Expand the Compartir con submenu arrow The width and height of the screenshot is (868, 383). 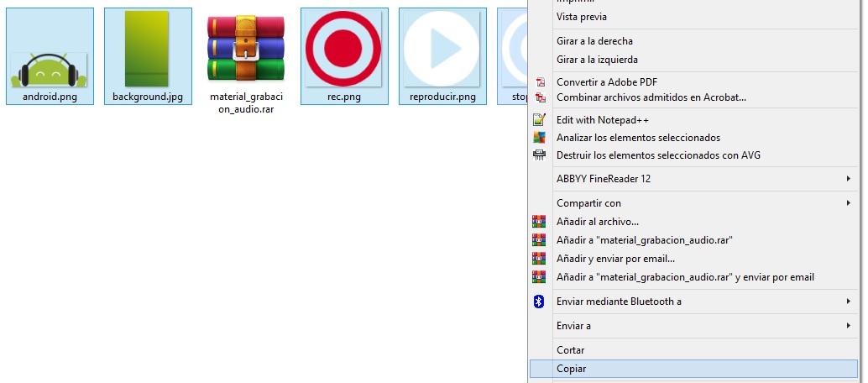click(849, 203)
